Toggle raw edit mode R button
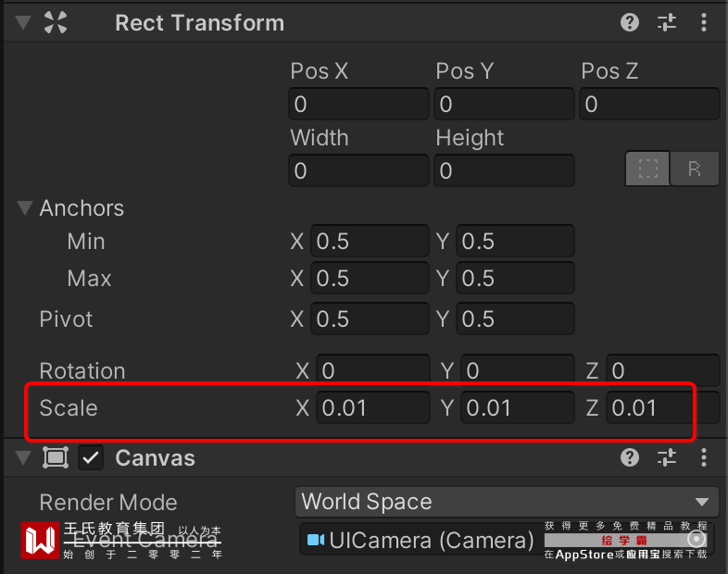 [x=695, y=168]
